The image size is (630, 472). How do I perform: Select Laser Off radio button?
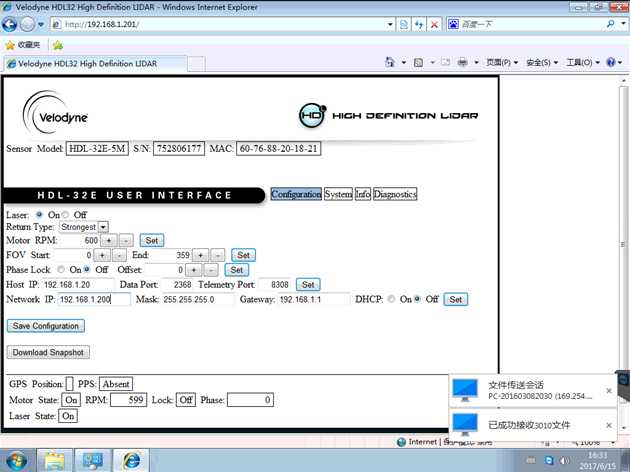tap(65, 215)
